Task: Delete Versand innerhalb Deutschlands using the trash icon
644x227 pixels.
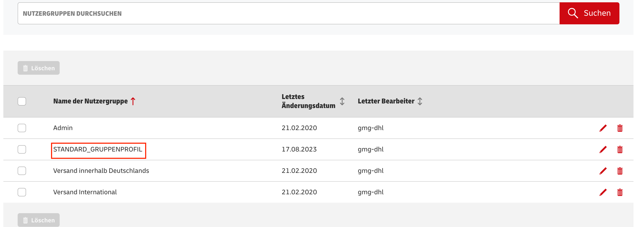Action: (x=620, y=171)
